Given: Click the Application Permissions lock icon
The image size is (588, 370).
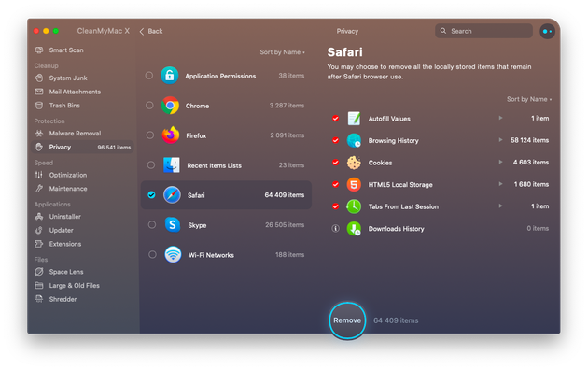Looking at the screenshot, I should [x=170, y=76].
